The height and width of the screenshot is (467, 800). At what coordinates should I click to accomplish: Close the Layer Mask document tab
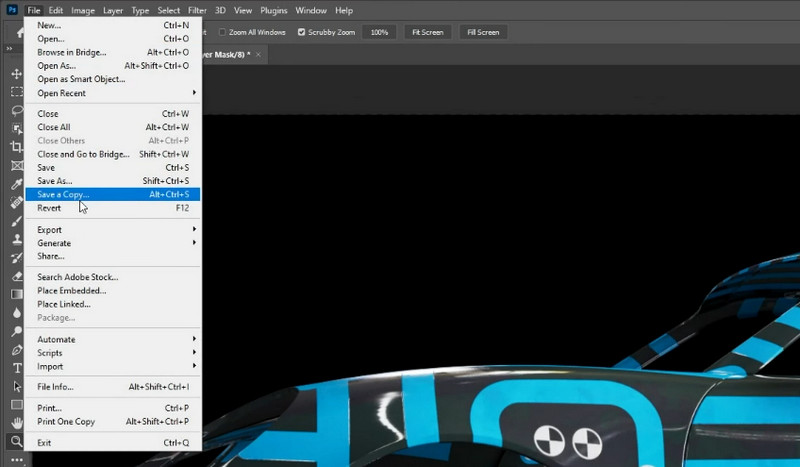pyautogui.click(x=258, y=55)
